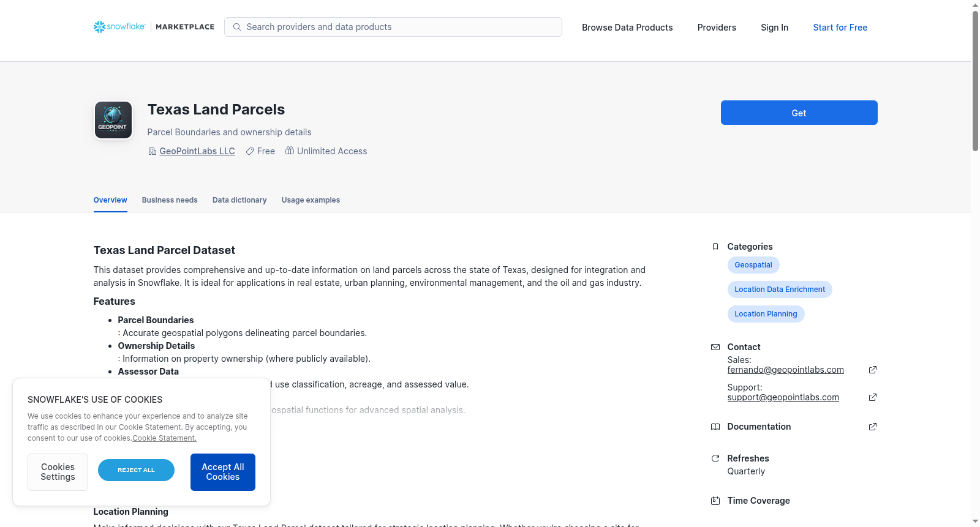Open Cookies Settings
Screen dimensions: 980x527
click(x=58, y=472)
